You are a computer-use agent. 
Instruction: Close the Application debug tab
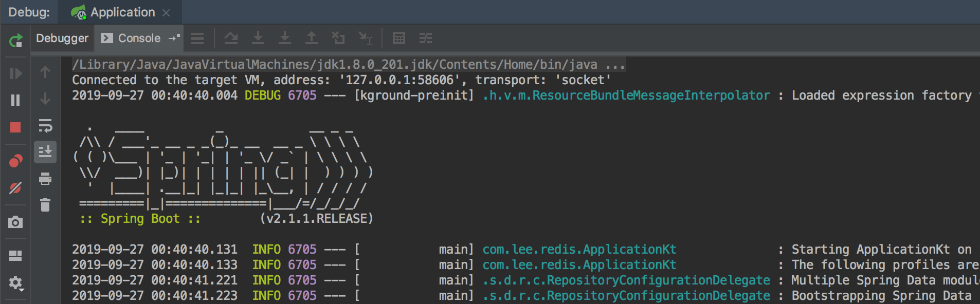[x=166, y=13]
